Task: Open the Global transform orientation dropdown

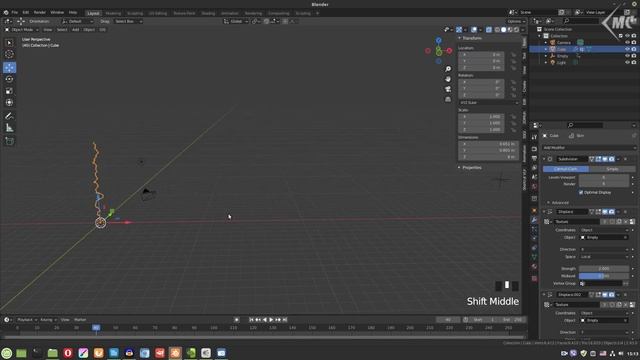Action: (236, 21)
